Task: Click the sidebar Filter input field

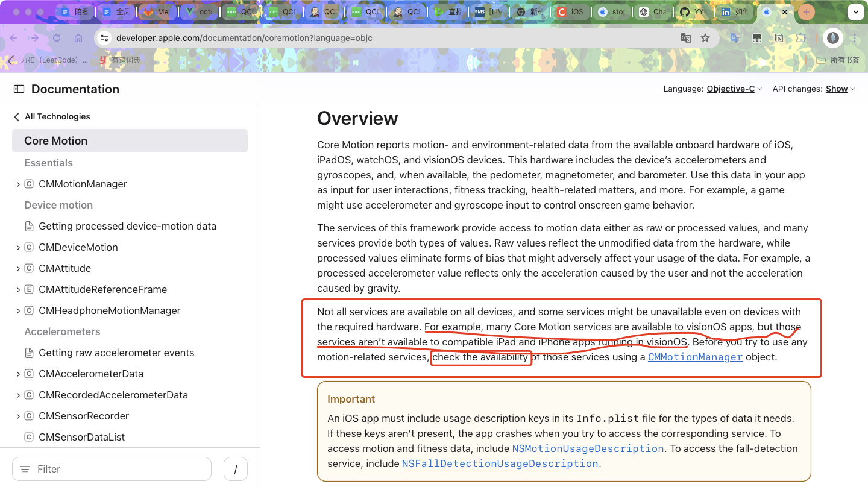Action: [x=112, y=469]
